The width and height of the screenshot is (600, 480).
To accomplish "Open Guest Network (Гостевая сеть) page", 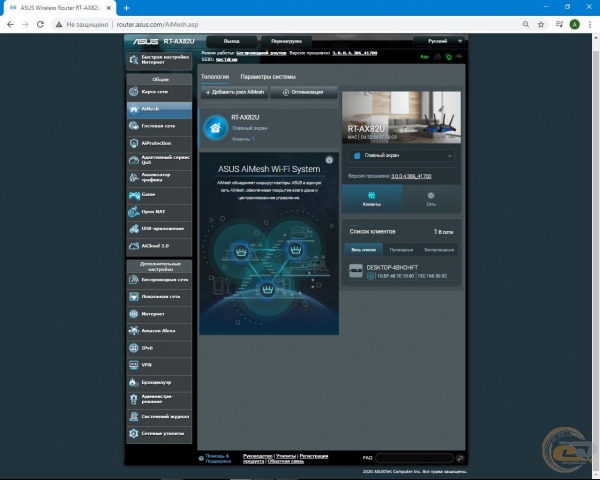I will (x=159, y=126).
